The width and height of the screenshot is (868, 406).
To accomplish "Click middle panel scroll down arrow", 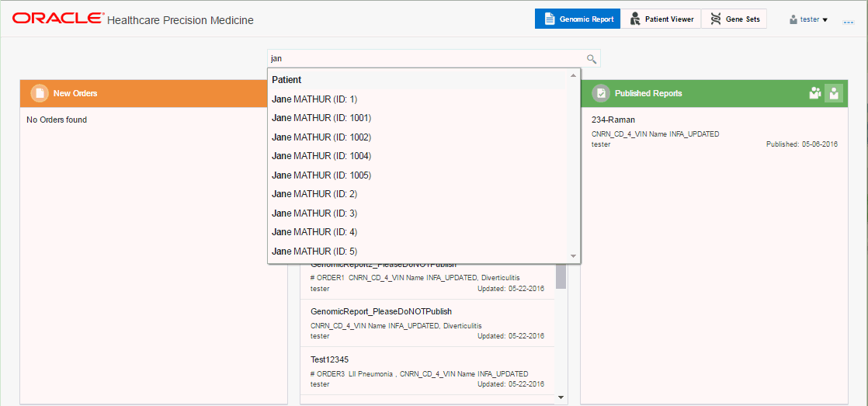I will tap(561, 397).
